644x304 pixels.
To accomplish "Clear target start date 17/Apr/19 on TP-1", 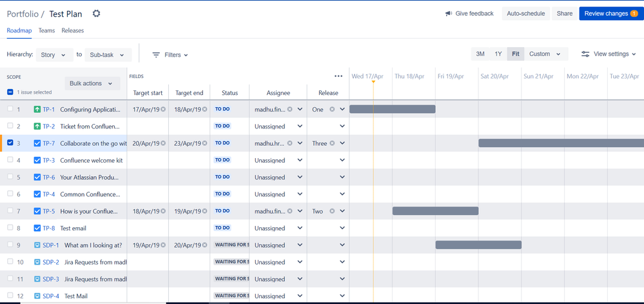I will 163,110.
